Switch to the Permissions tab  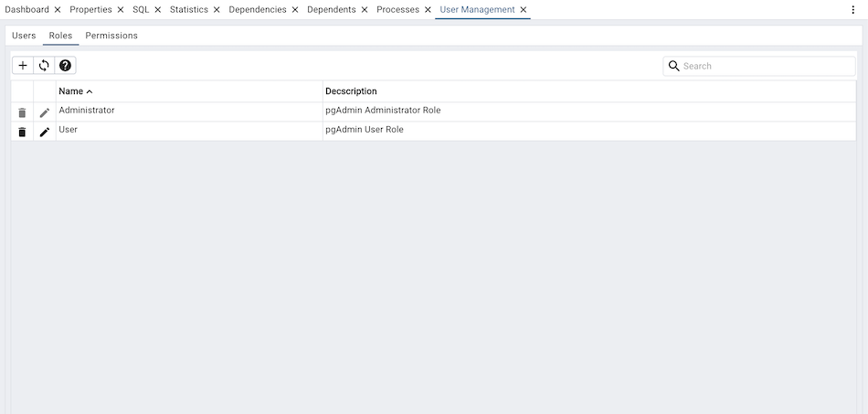[x=111, y=36]
